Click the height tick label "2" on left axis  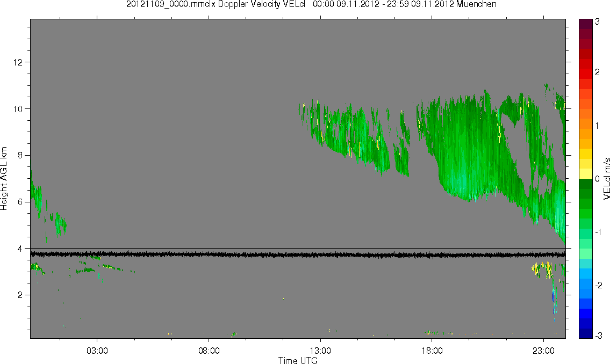(x=20, y=295)
